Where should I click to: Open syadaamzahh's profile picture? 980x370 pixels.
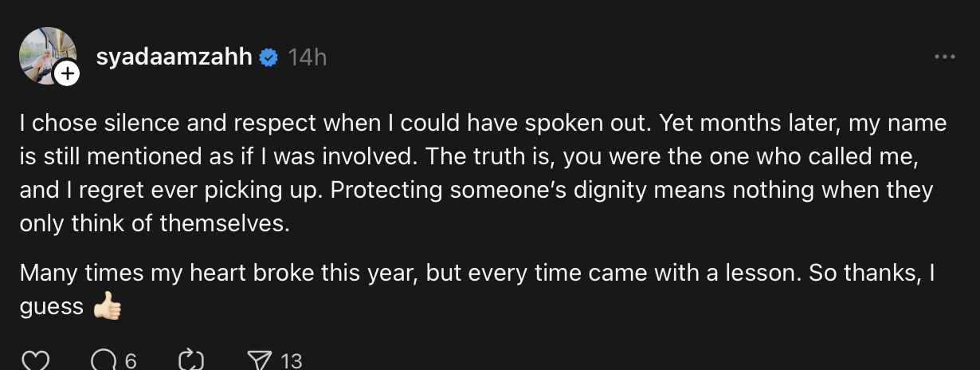tap(48, 56)
